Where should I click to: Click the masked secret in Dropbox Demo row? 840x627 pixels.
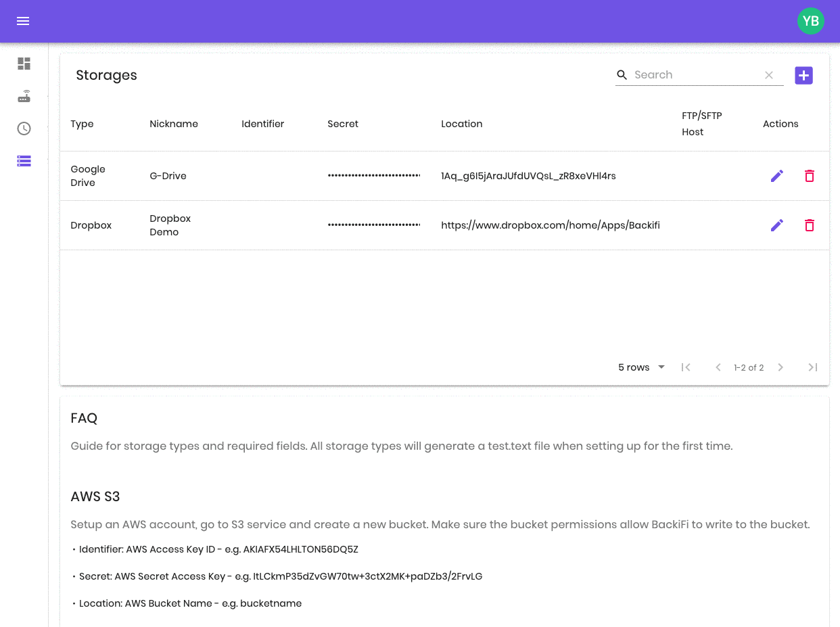(374, 225)
